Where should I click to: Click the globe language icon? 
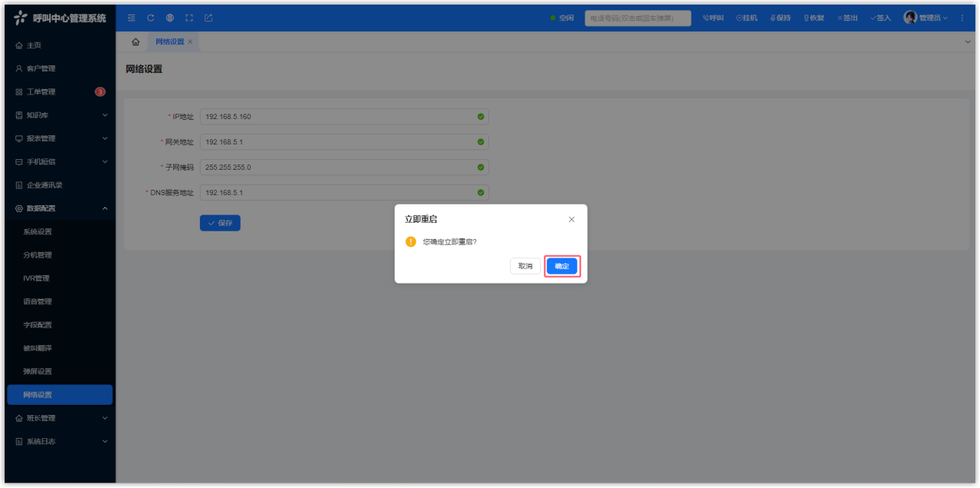[170, 18]
